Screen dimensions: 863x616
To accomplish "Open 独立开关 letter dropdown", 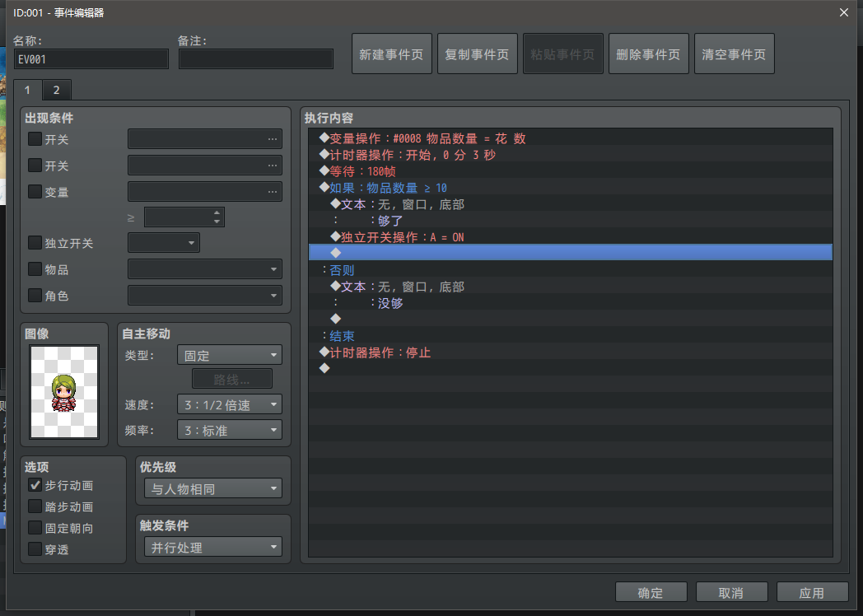I will [x=164, y=243].
